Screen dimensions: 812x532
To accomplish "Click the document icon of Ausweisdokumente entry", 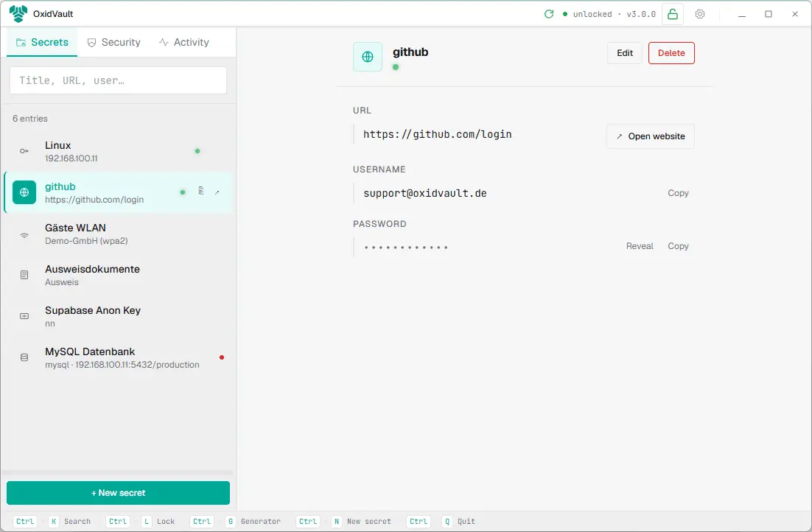I will point(24,275).
